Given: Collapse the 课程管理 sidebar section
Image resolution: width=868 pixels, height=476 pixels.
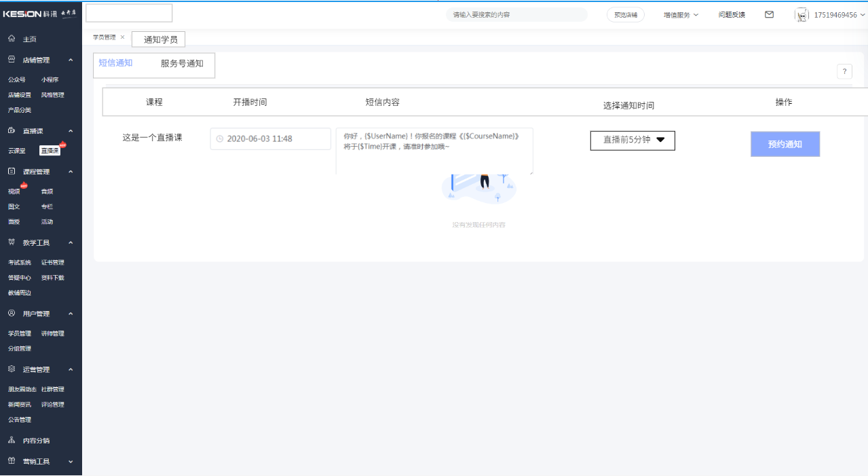Looking at the screenshot, I should click(x=71, y=172).
